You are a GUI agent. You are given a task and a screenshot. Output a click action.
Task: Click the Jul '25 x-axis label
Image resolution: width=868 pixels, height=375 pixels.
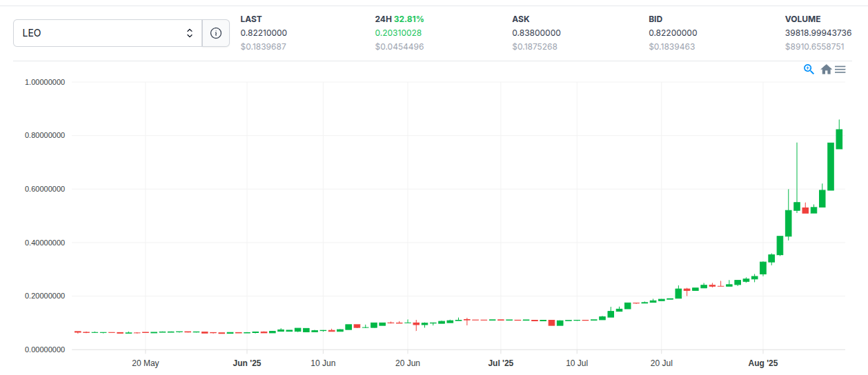(500, 363)
